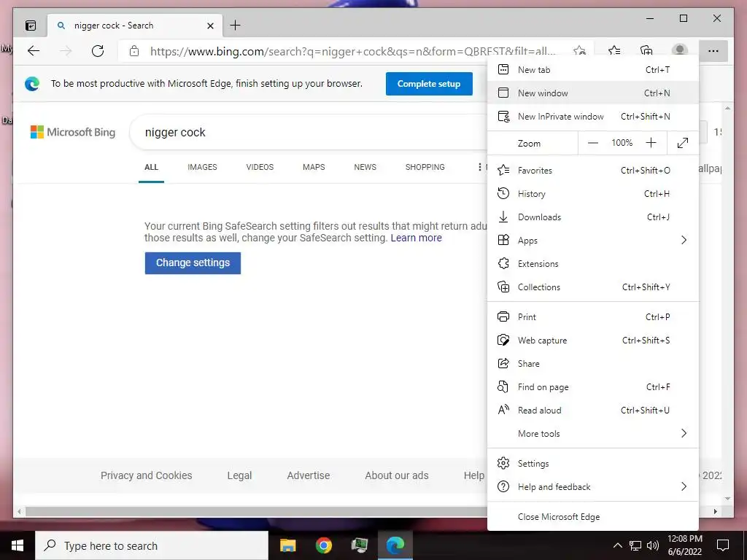Open the Advertise footer link

(309, 475)
